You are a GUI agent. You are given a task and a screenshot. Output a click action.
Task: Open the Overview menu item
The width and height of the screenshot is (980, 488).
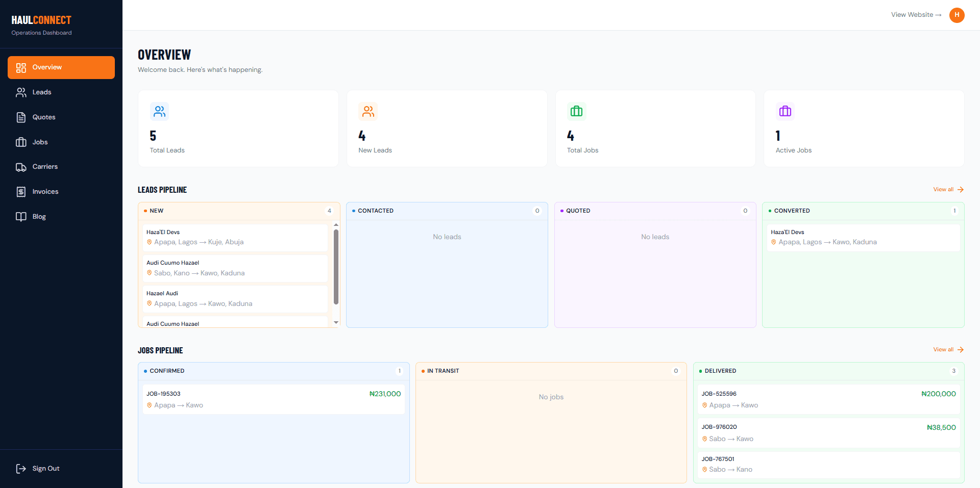[x=61, y=67]
